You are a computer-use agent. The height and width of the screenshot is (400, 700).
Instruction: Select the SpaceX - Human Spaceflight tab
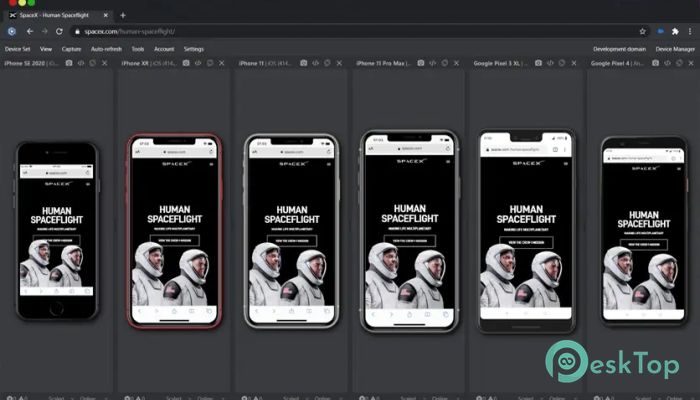58,15
